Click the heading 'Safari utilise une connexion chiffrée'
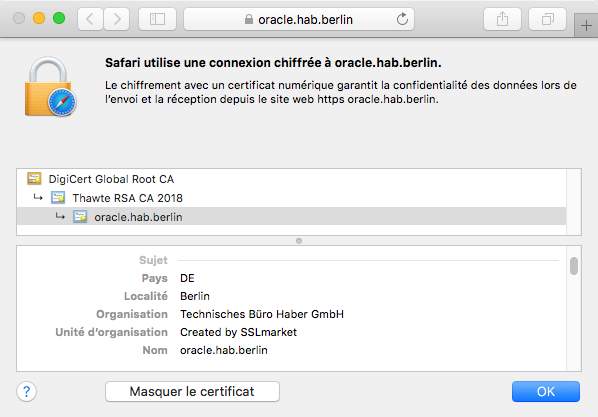 click(273, 63)
